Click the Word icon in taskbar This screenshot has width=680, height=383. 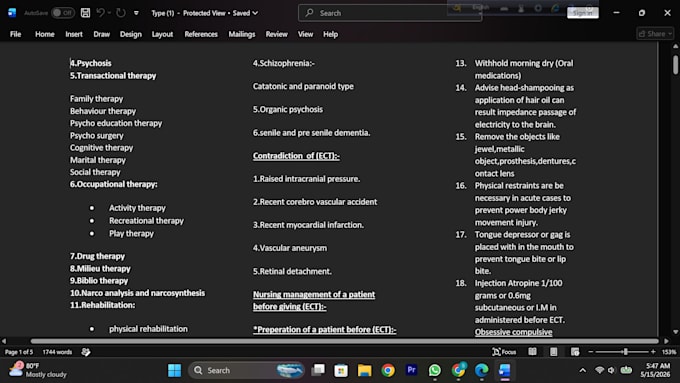click(504, 370)
